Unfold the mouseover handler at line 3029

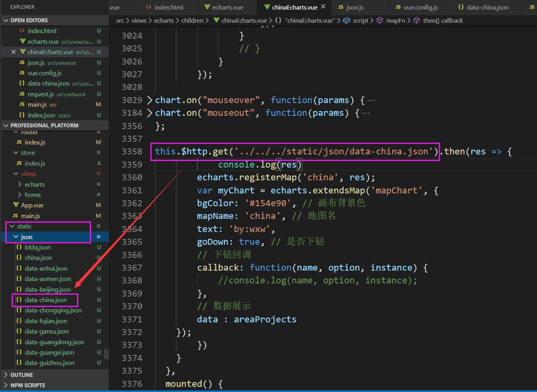pos(150,100)
